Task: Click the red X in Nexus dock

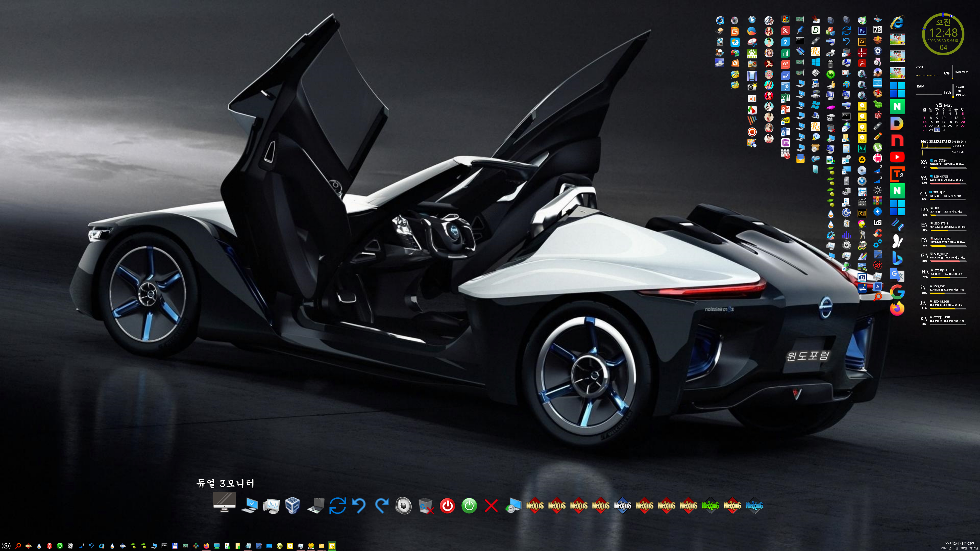Action: pyautogui.click(x=491, y=506)
